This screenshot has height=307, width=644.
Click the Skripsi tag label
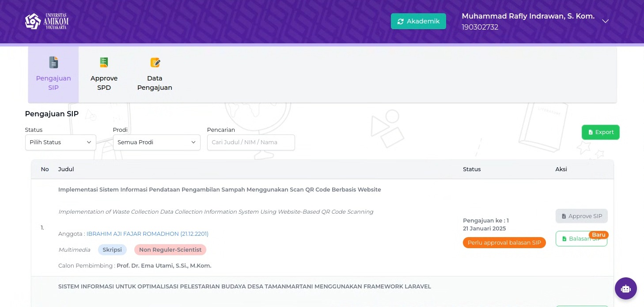[112, 250]
